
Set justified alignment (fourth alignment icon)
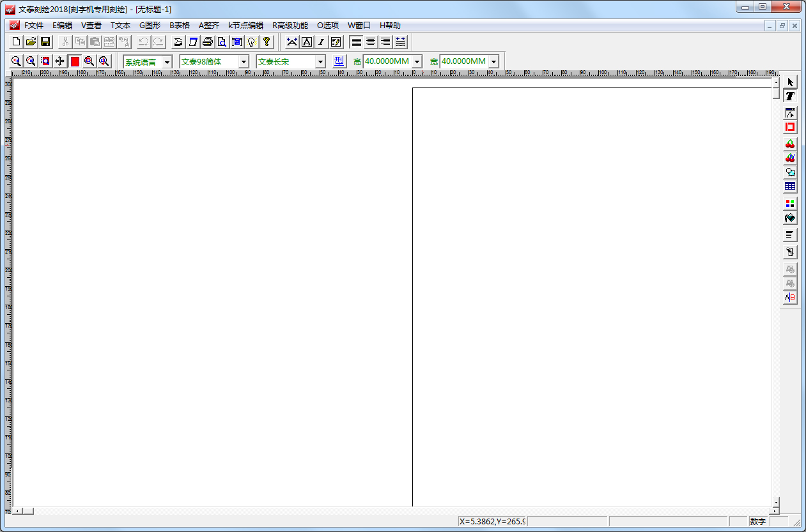pos(401,42)
